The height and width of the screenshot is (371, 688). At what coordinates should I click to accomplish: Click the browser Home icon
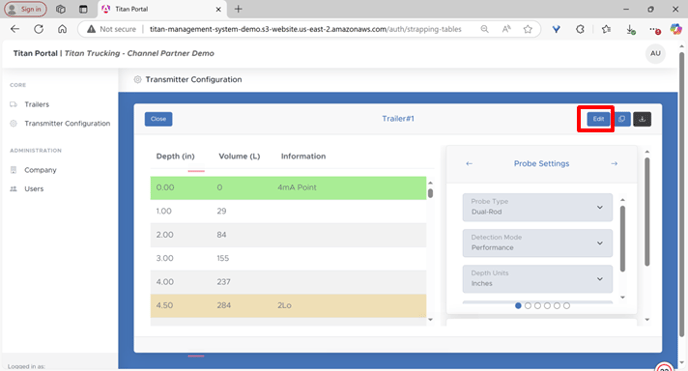[62, 29]
